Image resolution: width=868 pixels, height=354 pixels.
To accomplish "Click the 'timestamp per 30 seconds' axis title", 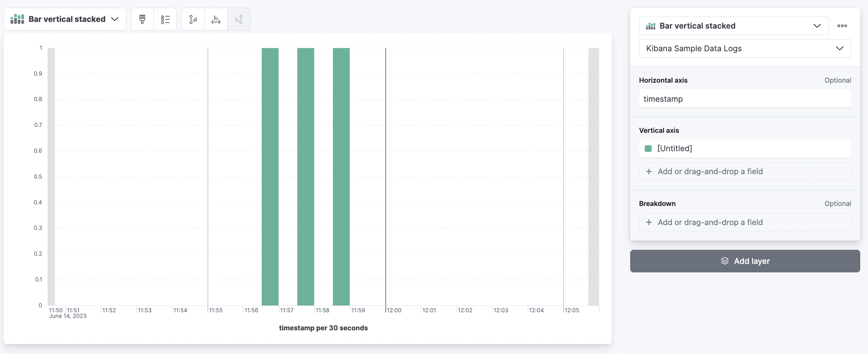I will (x=323, y=328).
